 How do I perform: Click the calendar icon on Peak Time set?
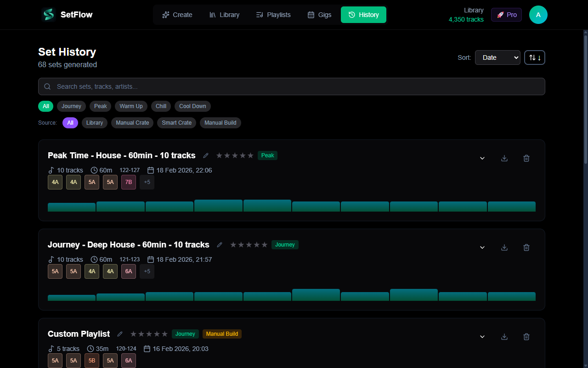tap(151, 170)
